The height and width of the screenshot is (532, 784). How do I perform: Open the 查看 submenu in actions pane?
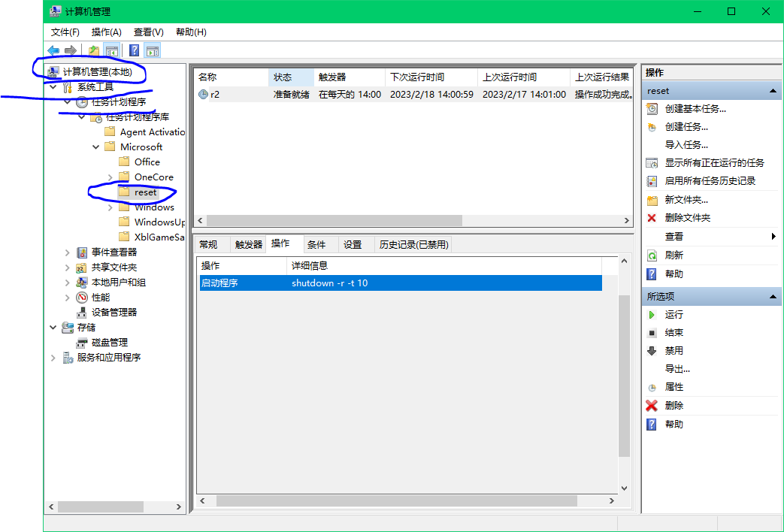pyautogui.click(x=712, y=237)
